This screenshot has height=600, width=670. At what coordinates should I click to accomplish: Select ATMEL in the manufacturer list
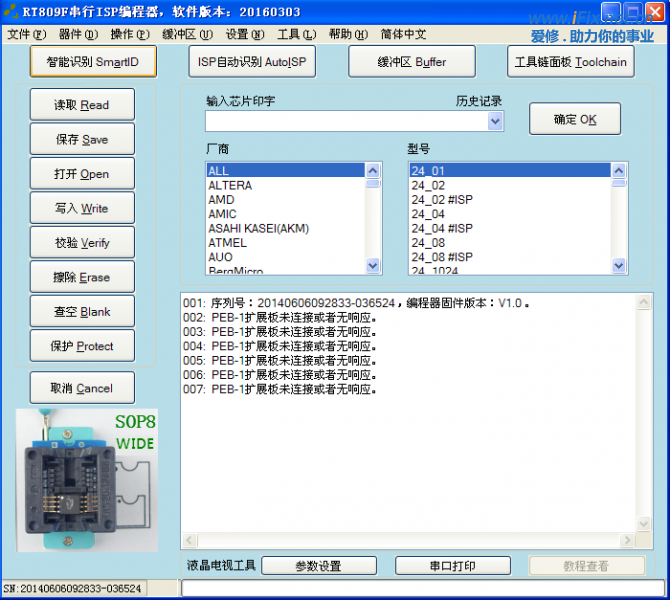point(285,243)
